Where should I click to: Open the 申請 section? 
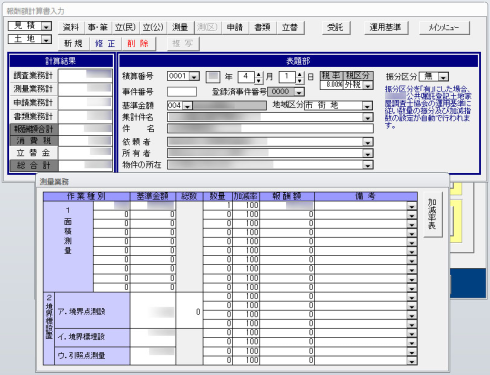pos(235,27)
